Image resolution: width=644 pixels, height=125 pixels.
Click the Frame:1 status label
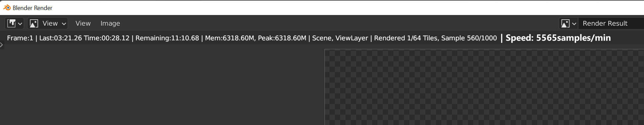point(20,38)
